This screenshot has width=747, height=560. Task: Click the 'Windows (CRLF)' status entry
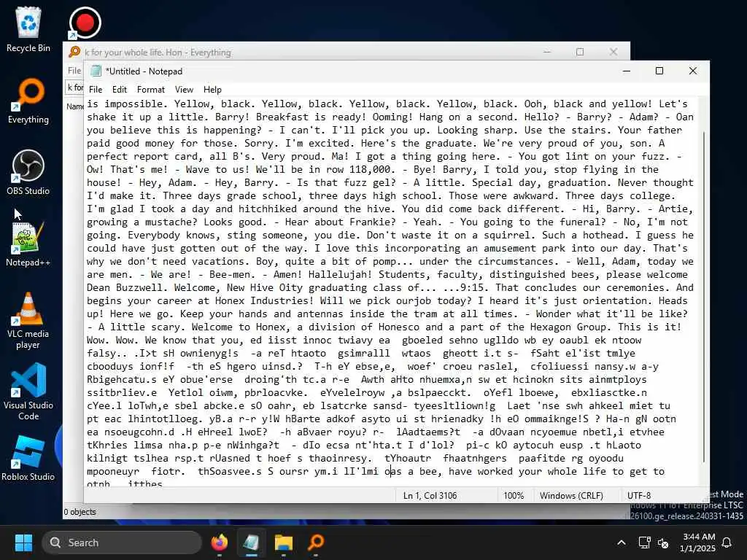pyautogui.click(x=571, y=496)
